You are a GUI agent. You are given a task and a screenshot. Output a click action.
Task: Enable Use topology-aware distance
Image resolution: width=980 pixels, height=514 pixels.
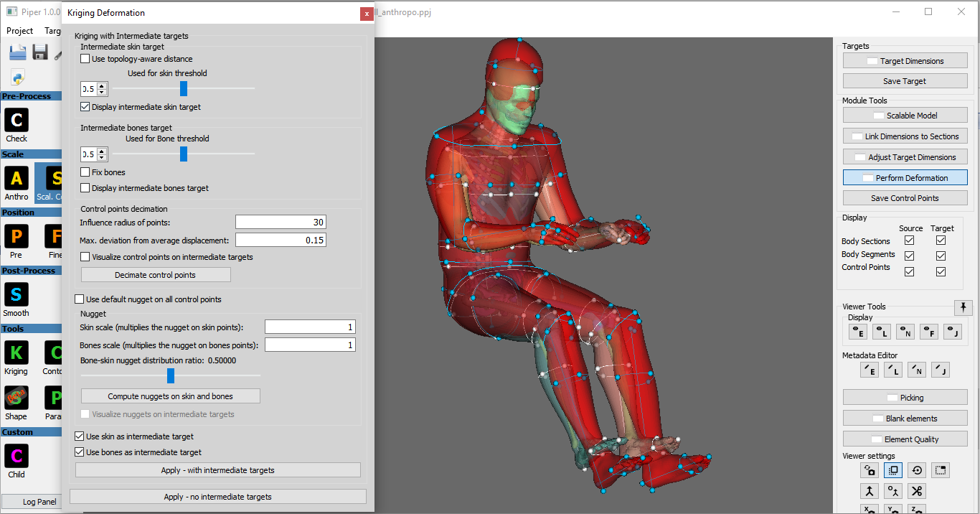tap(85, 59)
